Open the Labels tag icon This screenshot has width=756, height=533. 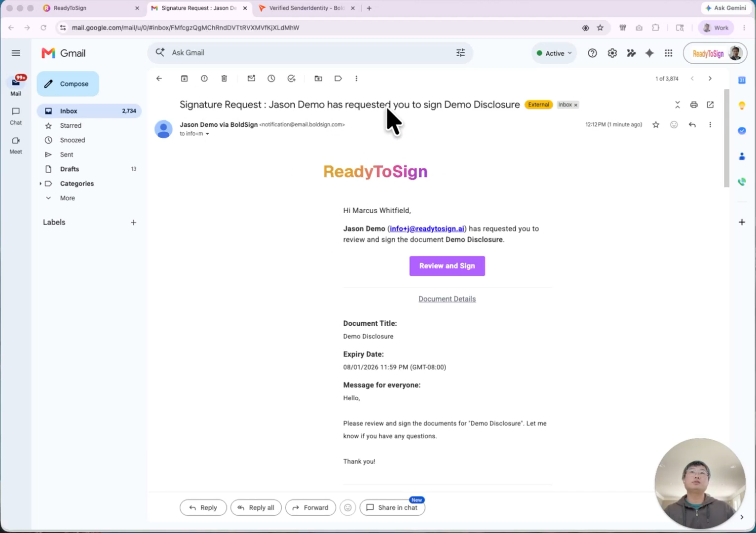pos(338,78)
